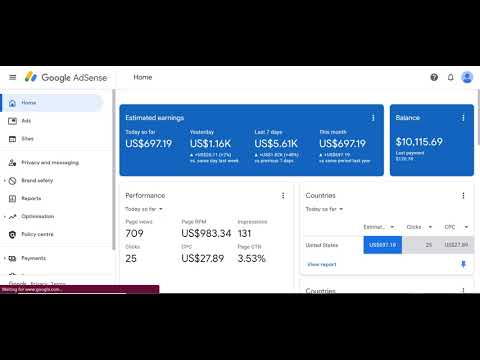Click the US$697.19 United States earnings bar
Image resolution: width=480 pixels, height=360 pixels.
pyautogui.click(x=383, y=245)
